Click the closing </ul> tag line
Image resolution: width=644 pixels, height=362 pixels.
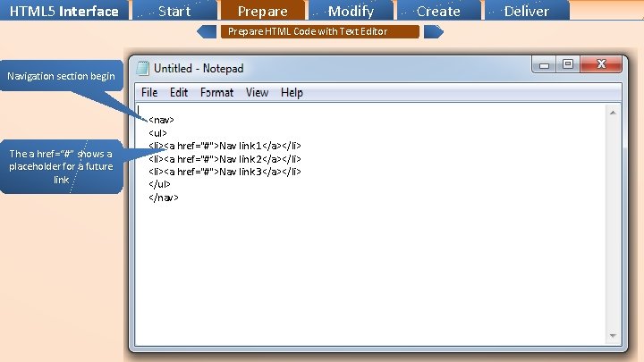pyautogui.click(x=159, y=184)
